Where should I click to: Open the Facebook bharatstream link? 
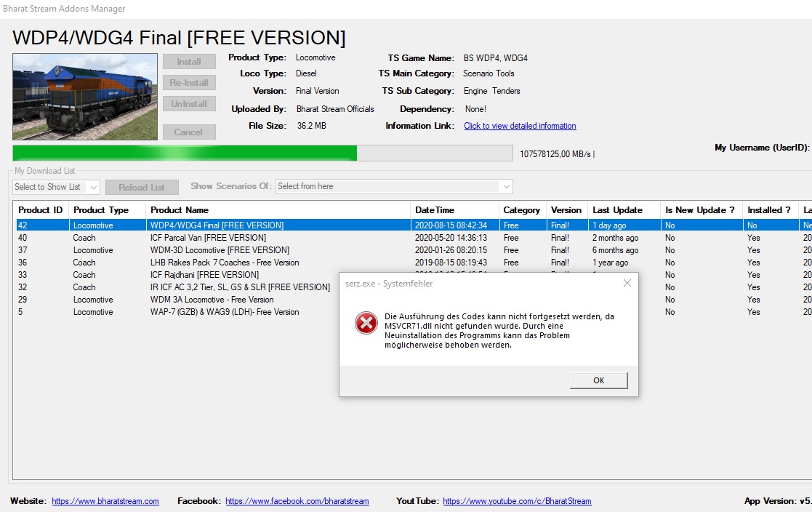297,501
